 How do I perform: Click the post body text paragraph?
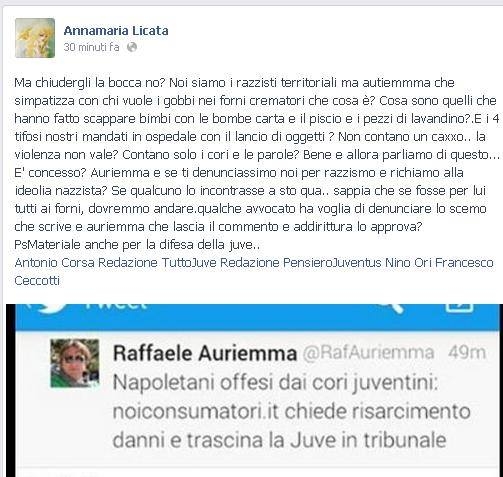(257, 163)
